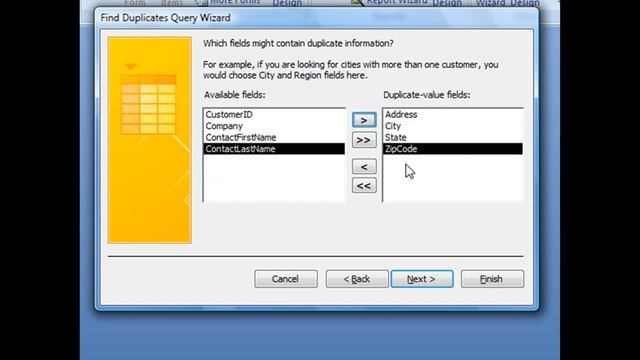Add all fields using the >> button
This screenshot has height=360, width=640.
click(364, 140)
